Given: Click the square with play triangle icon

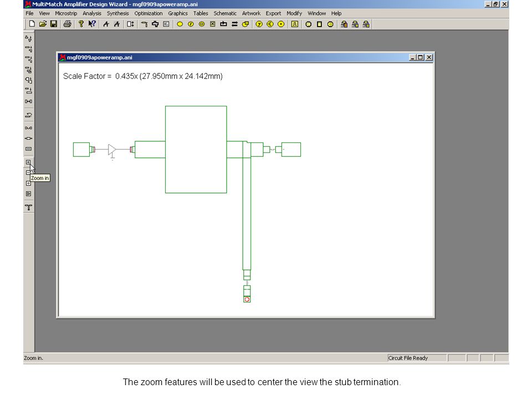Looking at the screenshot, I should click(x=28, y=194).
